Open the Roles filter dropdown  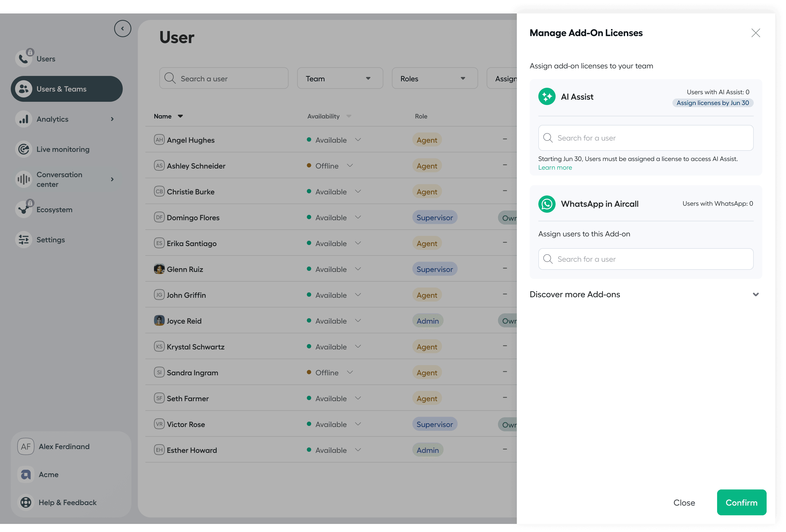pyautogui.click(x=434, y=78)
